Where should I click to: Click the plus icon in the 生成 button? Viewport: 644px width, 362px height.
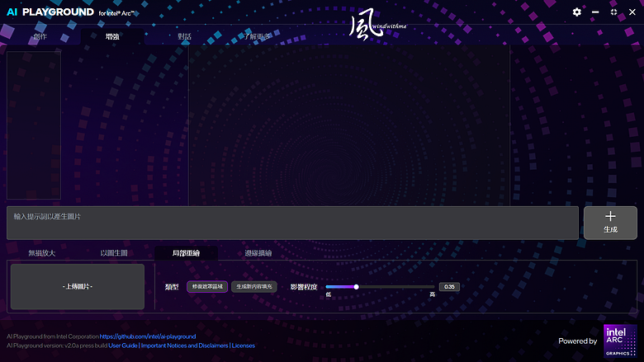point(610,216)
